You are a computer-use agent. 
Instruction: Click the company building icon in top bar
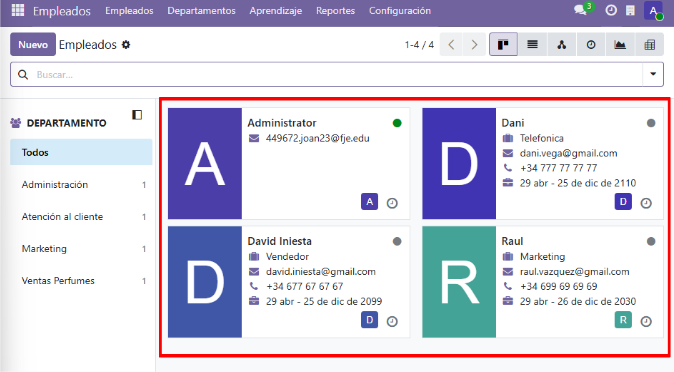(630, 10)
